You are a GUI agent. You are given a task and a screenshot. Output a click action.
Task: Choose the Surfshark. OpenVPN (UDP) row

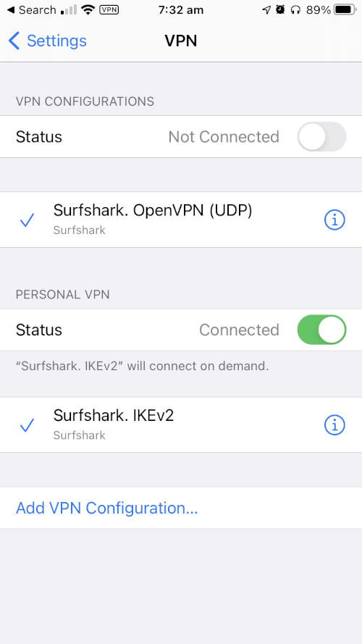tap(181, 219)
